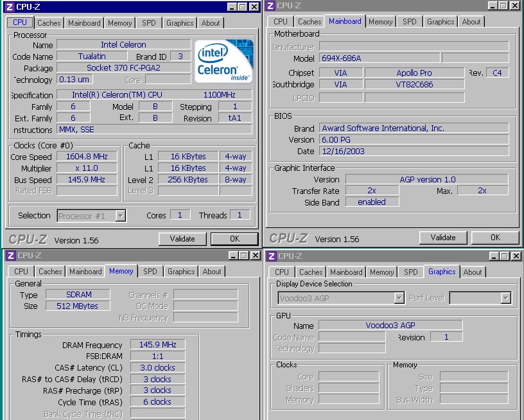Select the About tab in the Voodoo3 Graphics window

[x=473, y=272]
